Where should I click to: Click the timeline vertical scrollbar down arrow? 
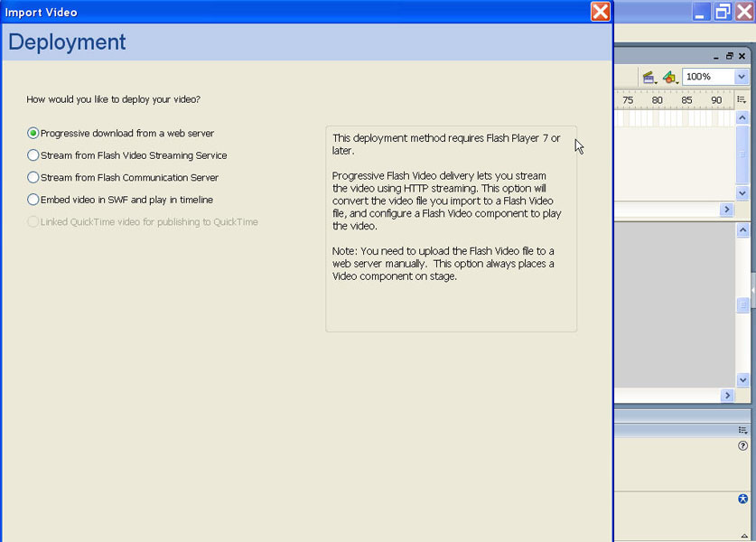click(742, 193)
